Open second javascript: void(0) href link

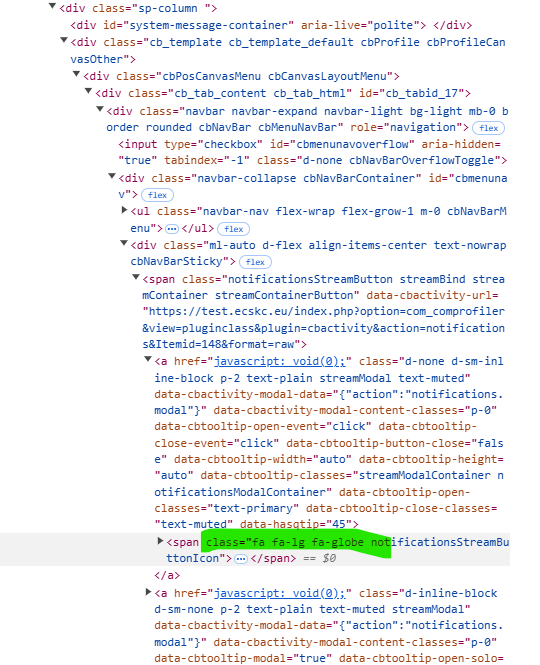pyautogui.click(x=280, y=593)
